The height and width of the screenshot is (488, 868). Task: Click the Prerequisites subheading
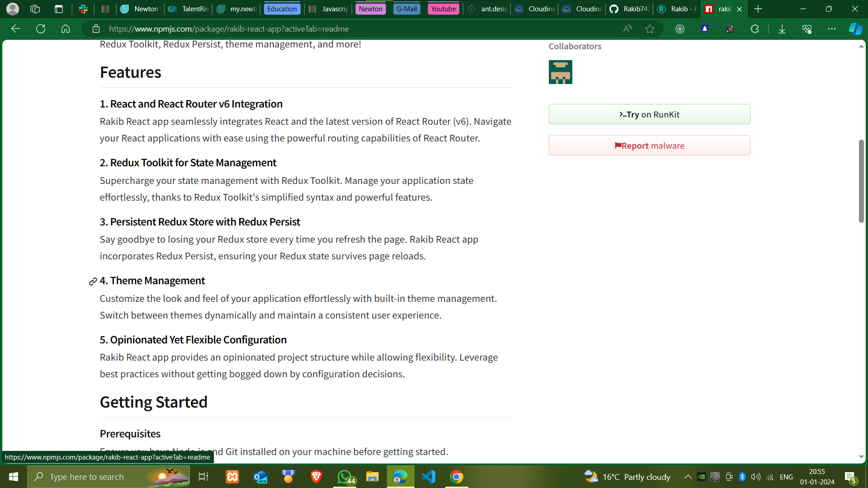(130, 434)
